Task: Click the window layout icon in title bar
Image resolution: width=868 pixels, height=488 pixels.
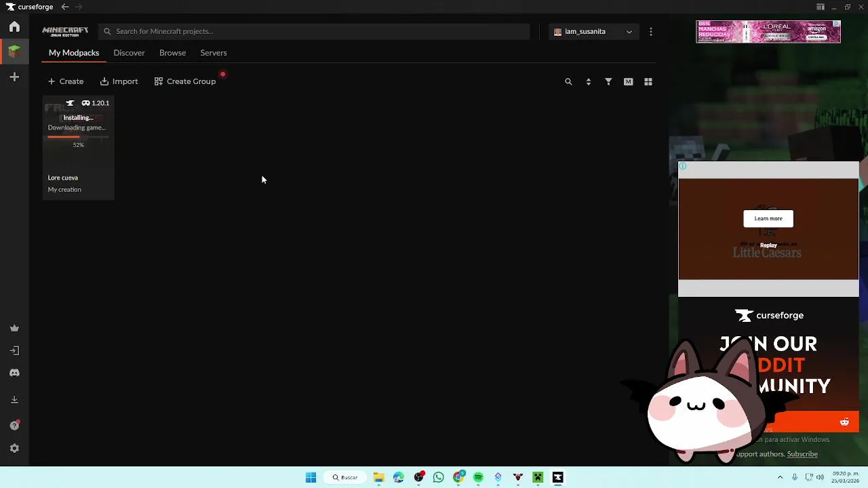Action: pyautogui.click(x=821, y=7)
